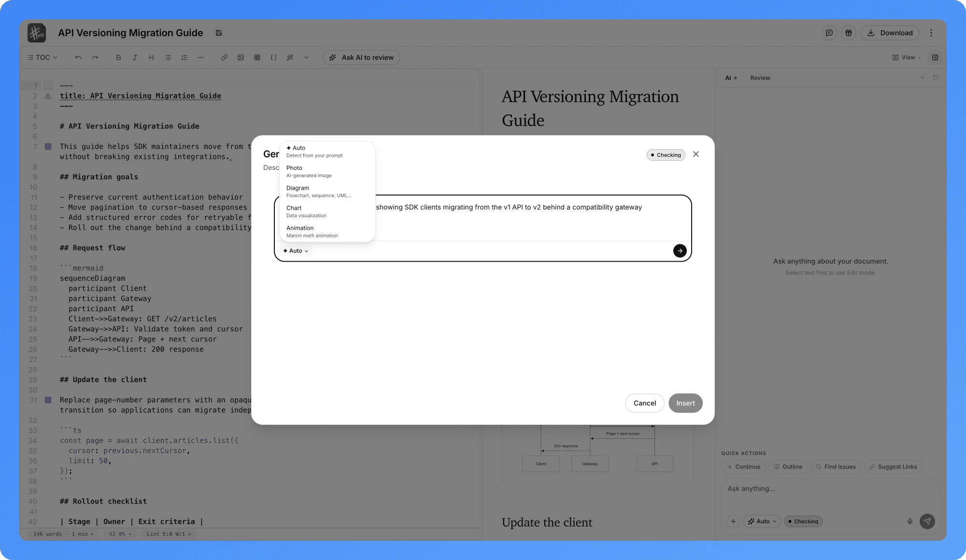Expand the chevron next to magic wand
The image size is (966, 560).
coord(306,57)
